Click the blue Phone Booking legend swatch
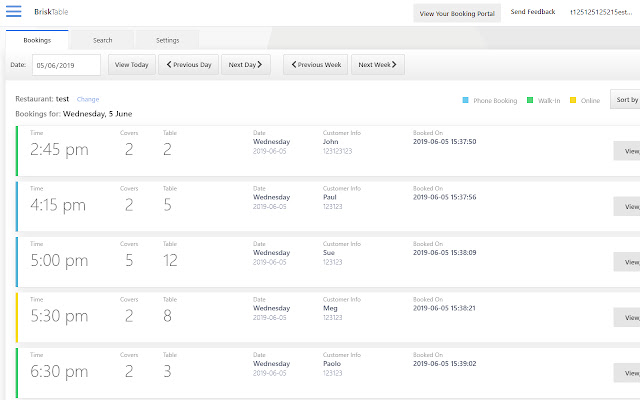This screenshot has width=640, height=400. pyautogui.click(x=465, y=100)
